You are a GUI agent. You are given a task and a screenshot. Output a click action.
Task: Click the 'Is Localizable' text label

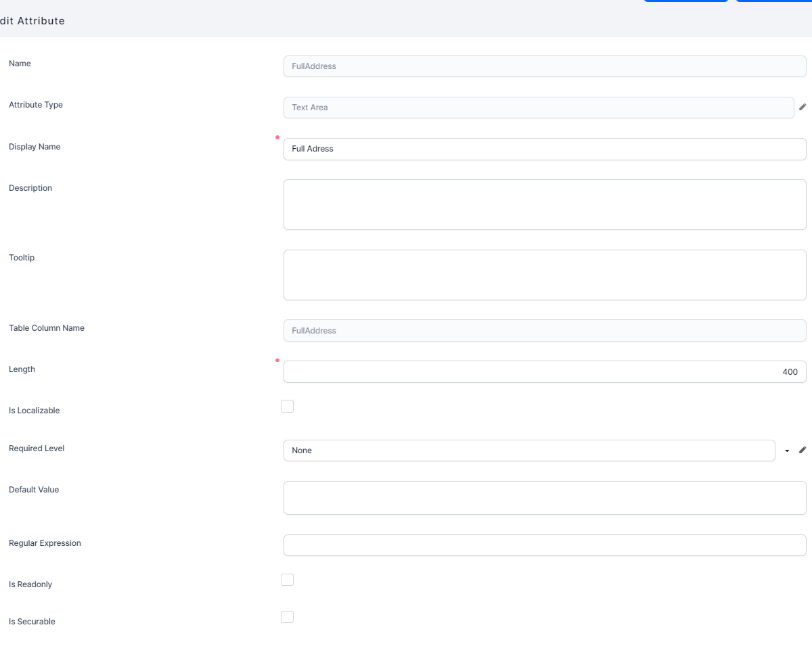coord(35,411)
